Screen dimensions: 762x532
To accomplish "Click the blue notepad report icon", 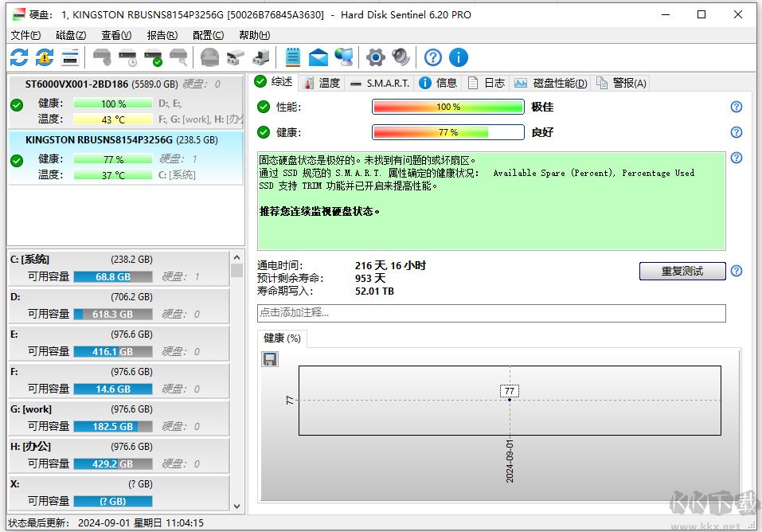I will tap(293, 57).
